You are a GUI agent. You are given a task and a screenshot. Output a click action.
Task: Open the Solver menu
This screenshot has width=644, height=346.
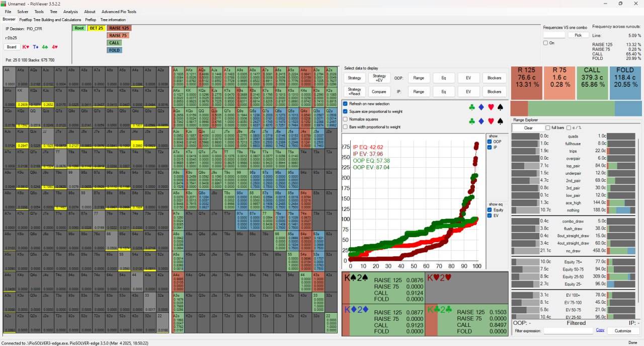(23, 12)
